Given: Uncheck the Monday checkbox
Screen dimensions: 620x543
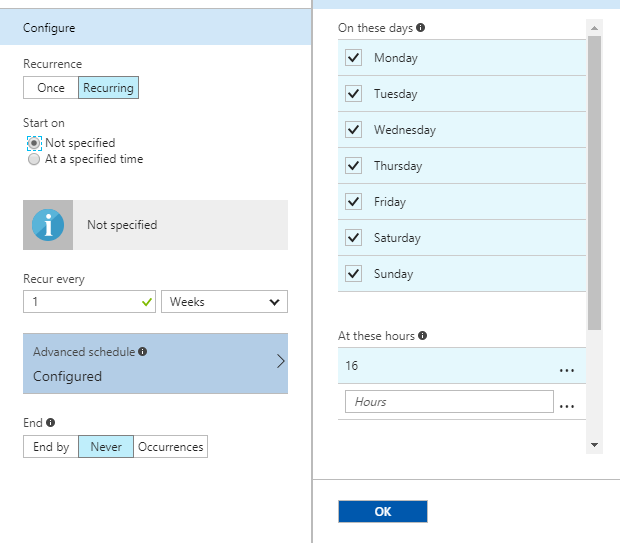Looking at the screenshot, I should [353, 58].
